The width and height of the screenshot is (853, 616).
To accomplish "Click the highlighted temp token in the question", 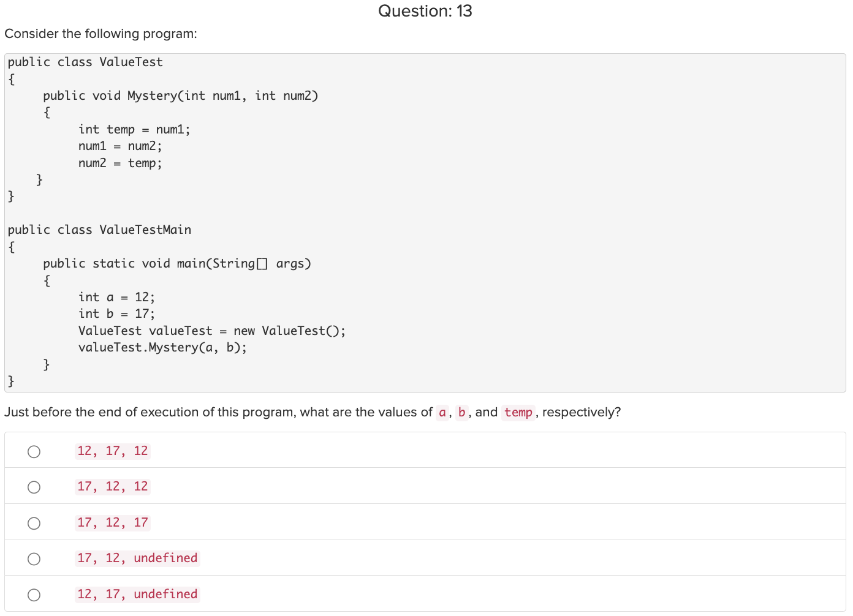I will [x=518, y=412].
